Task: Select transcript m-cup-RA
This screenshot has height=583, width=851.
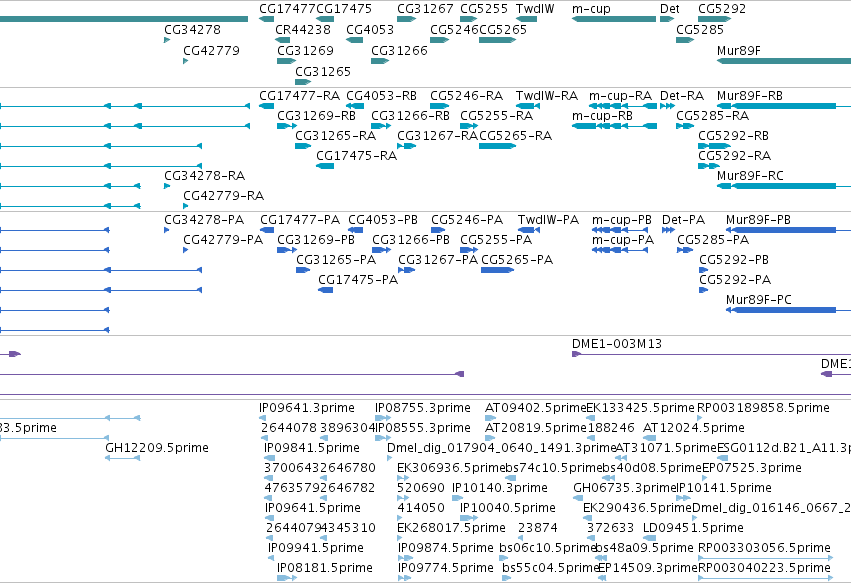Action: coord(623,106)
